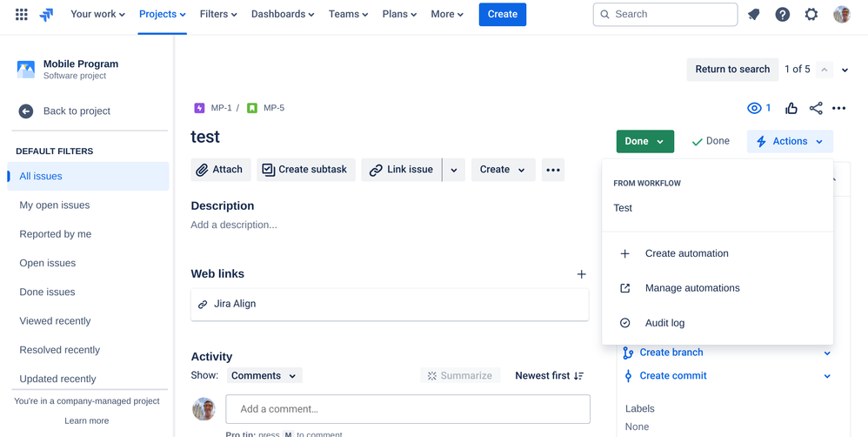Image resolution: width=868 pixels, height=437 pixels.
Task: Select Create automation menu item
Action: (x=718, y=253)
